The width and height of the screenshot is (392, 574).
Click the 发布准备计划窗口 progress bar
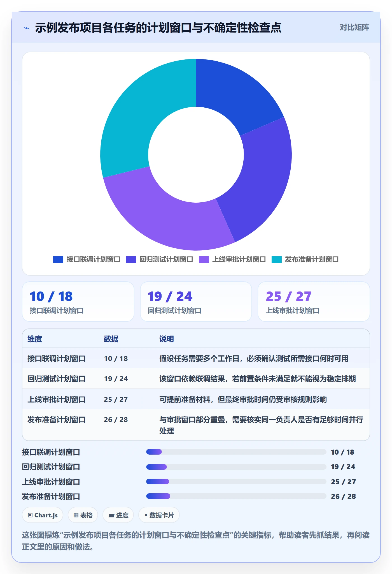(x=236, y=496)
